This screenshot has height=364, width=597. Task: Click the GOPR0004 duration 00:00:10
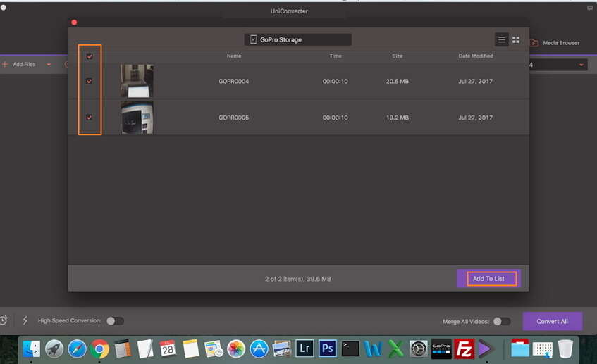[x=335, y=82]
